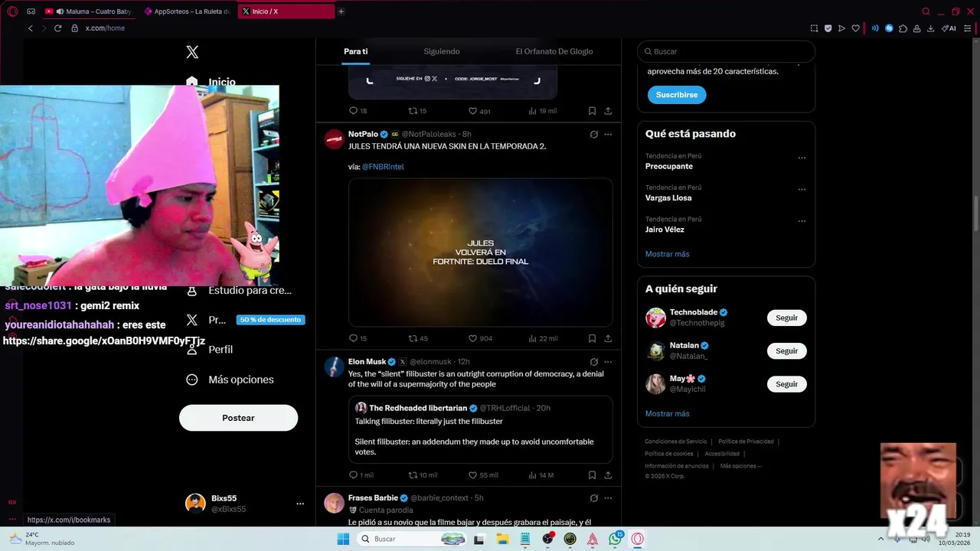Switch to Para ti tab
Screen dimensions: 980x551
tap(355, 51)
